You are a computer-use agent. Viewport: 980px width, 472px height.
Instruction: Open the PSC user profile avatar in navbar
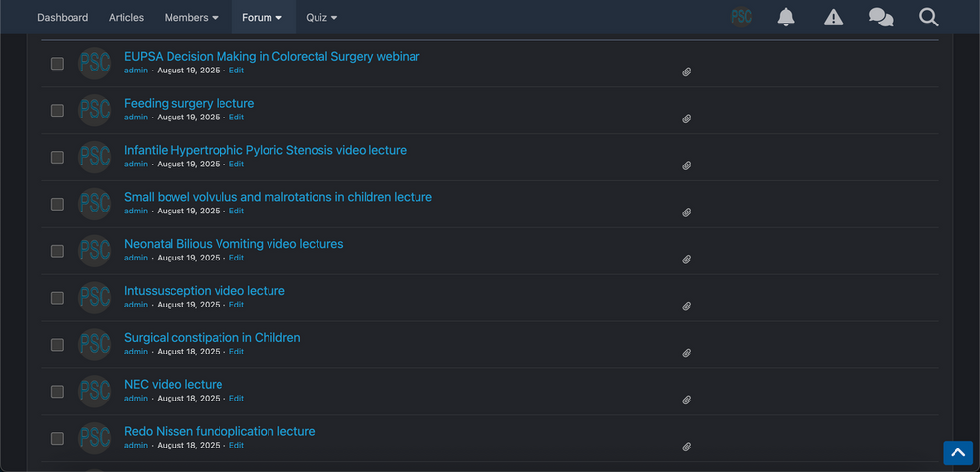point(741,17)
